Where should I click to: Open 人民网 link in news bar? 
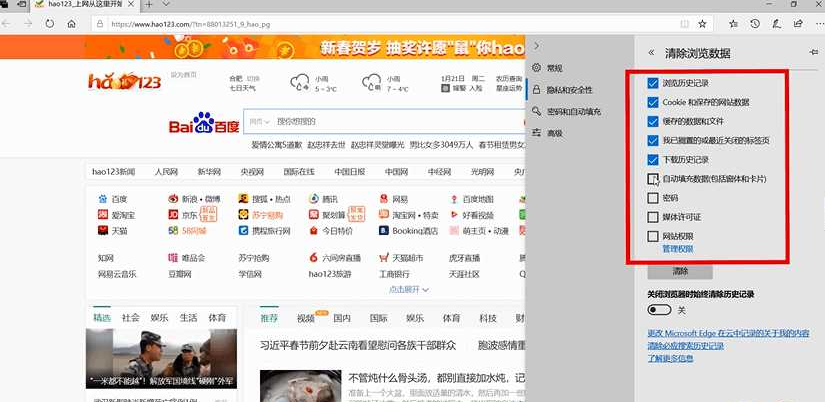166,172
